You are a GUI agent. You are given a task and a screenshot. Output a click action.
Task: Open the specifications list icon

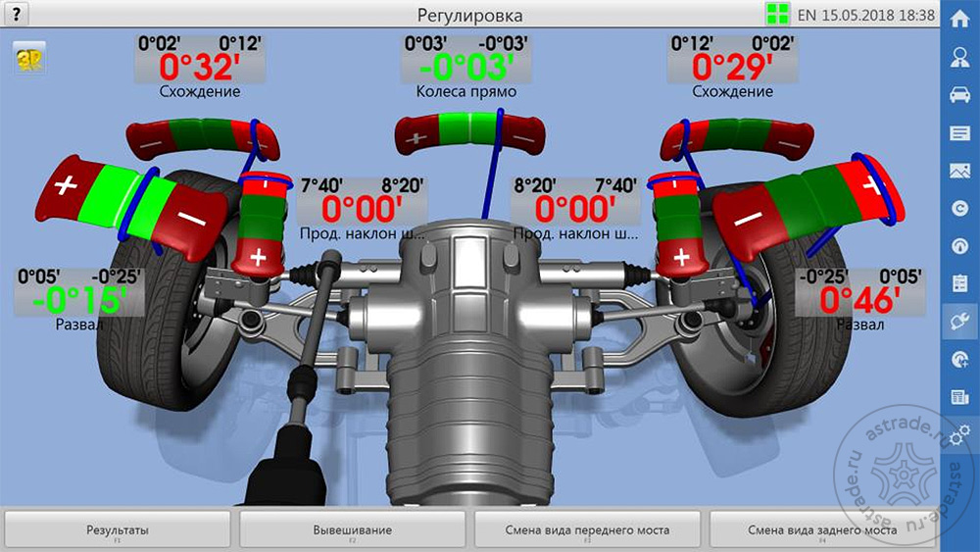point(959,132)
